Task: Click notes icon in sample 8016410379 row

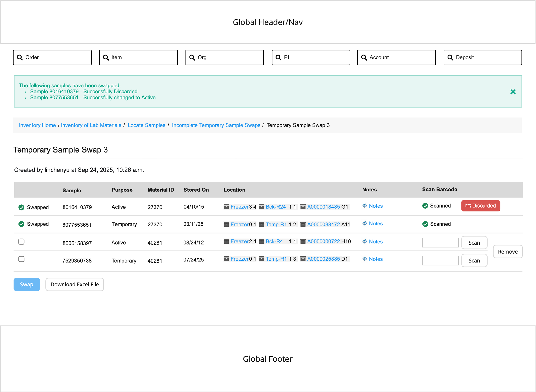Action: pos(365,206)
